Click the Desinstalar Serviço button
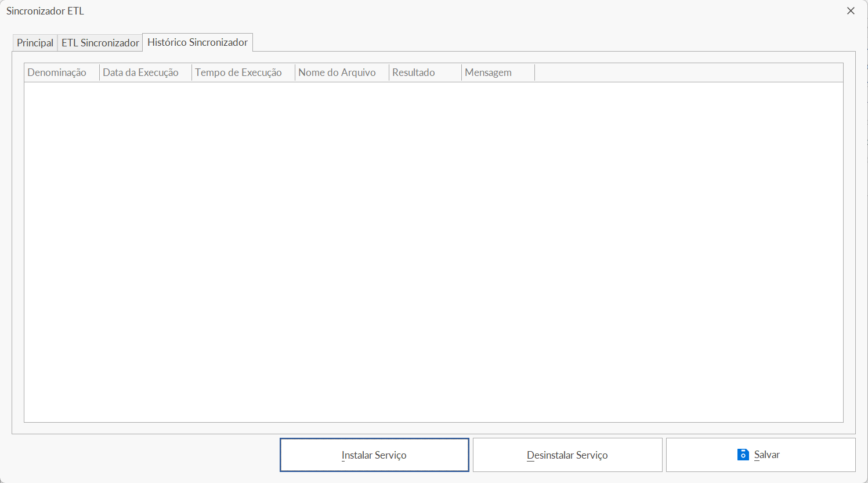 click(x=567, y=455)
